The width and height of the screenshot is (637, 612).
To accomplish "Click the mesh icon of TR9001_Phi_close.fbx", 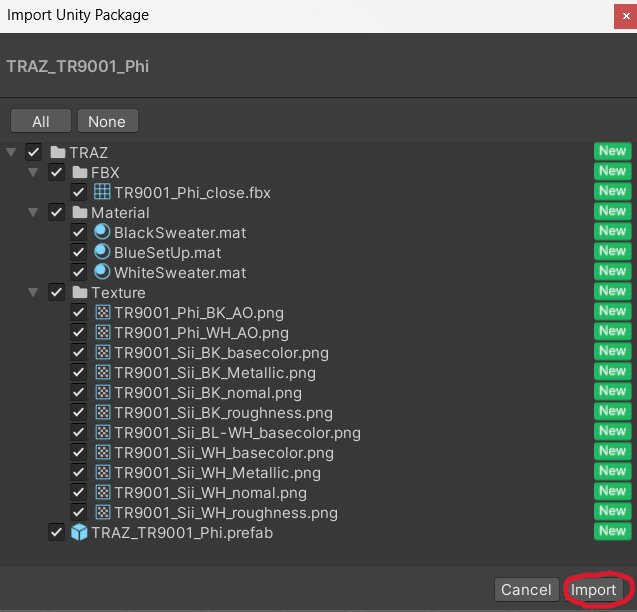I will (x=102, y=191).
